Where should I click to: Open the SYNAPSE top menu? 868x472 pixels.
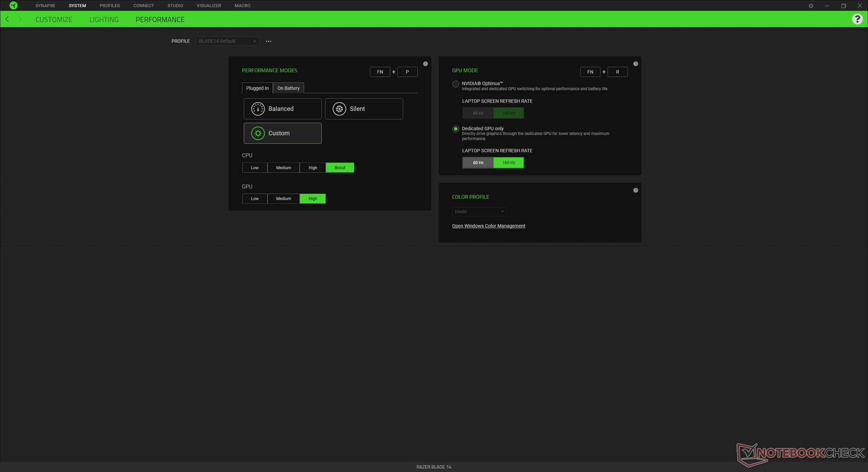pos(45,6)
